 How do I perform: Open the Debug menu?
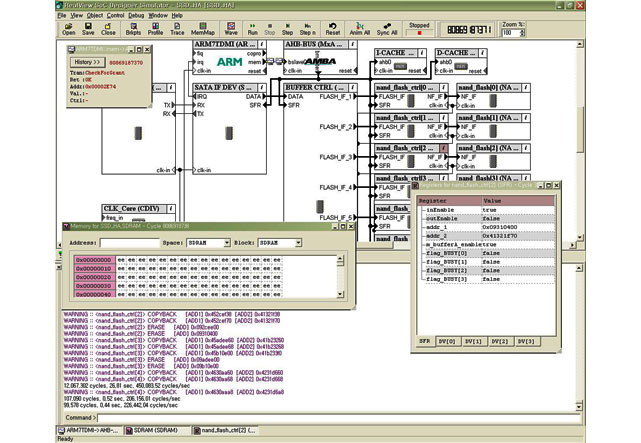[138, 16]
